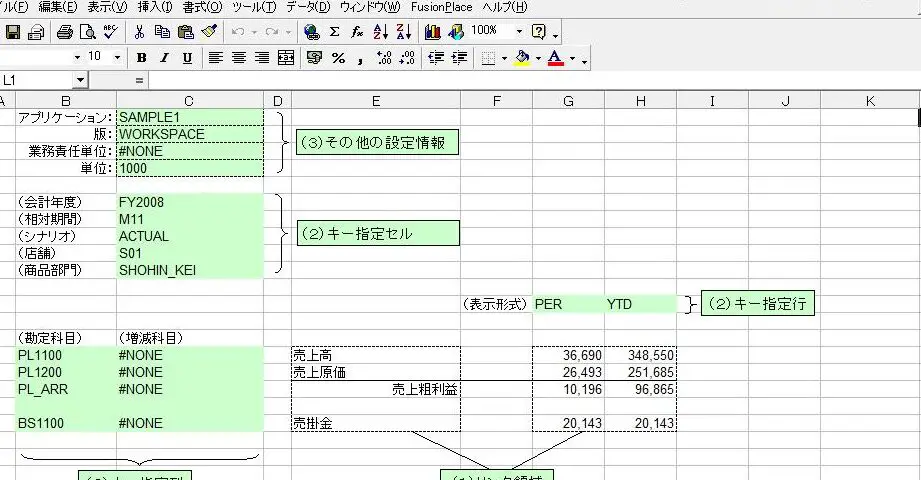The width and height of the screenshot is (921, 480).
Task: Apply the percent style icon
Action: 338,58
